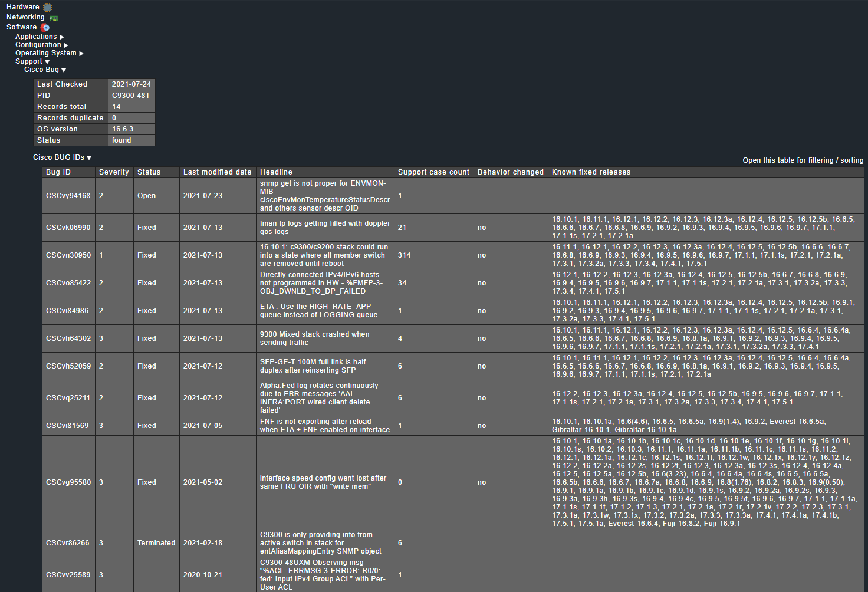Viewport: 868px width, 592px height.
Task: Select the Operating System tree item
Action: point(46,53)
